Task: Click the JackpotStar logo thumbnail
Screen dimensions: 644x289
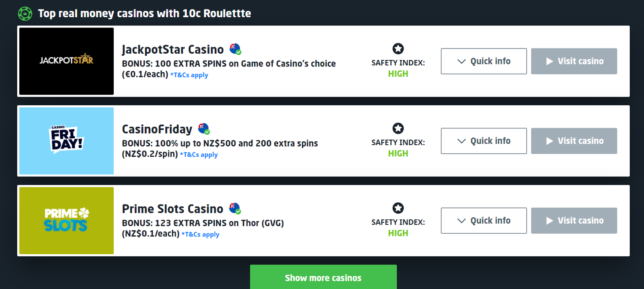Action: point(67,61)
